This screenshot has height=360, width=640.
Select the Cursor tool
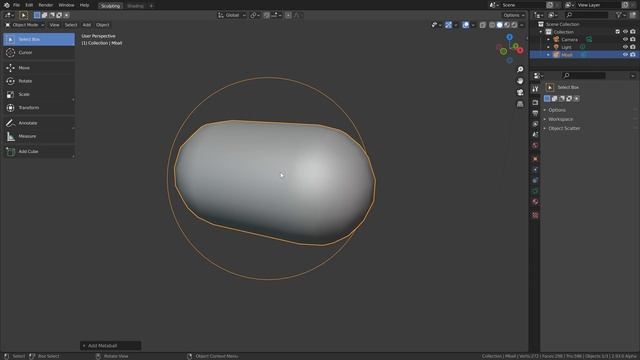click(39, 53)
